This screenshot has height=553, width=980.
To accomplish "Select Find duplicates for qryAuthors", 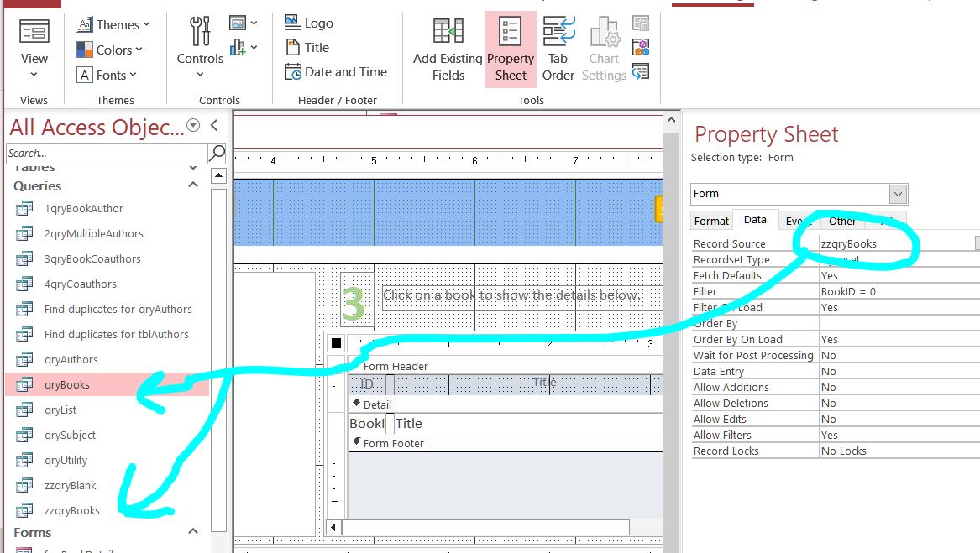I will point(118,310).
